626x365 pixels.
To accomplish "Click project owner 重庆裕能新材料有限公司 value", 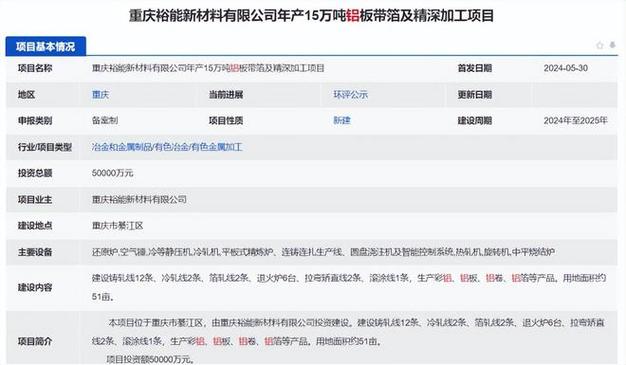I will [139, 199].
